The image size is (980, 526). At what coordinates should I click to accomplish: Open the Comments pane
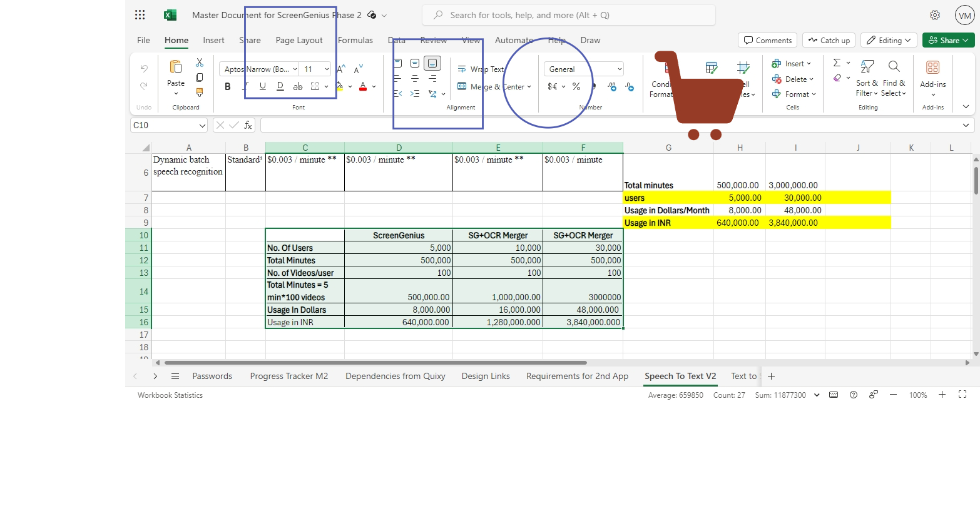tap(768, 40)
